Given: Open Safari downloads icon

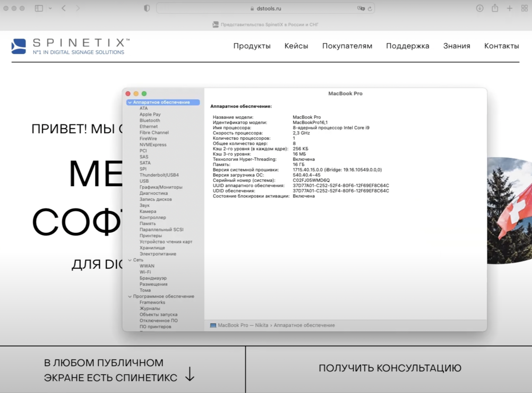Looking at the screenshot, I should (x=480, y=8).
